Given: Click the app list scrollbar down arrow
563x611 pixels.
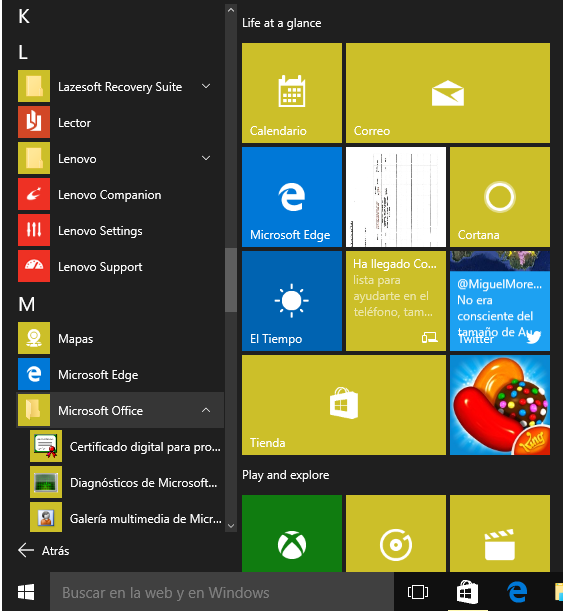Looking at the screenshot, I should tap(231, 526).
